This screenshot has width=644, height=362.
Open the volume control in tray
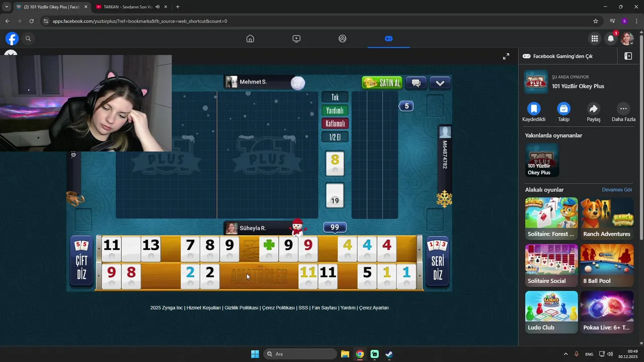tap(610, 354)
